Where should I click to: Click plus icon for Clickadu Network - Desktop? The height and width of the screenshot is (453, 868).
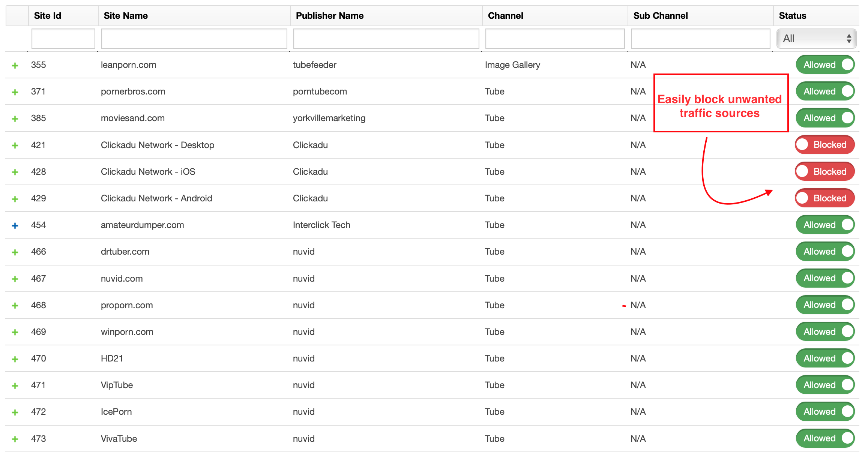pyautogui.click(x=15, y=145)
